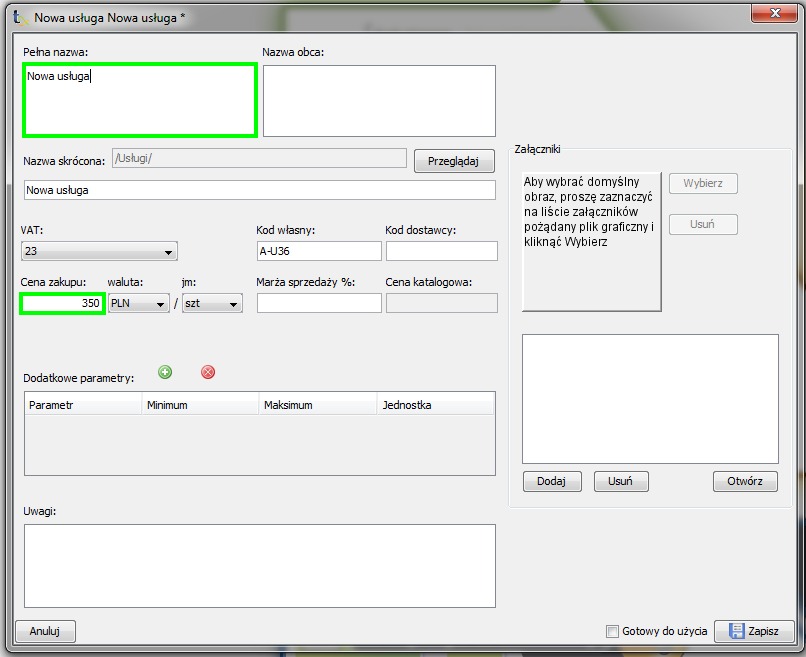This screenshot has height=657, width=806.
Task: Click the Przeglądaj button
Action: 454,161
